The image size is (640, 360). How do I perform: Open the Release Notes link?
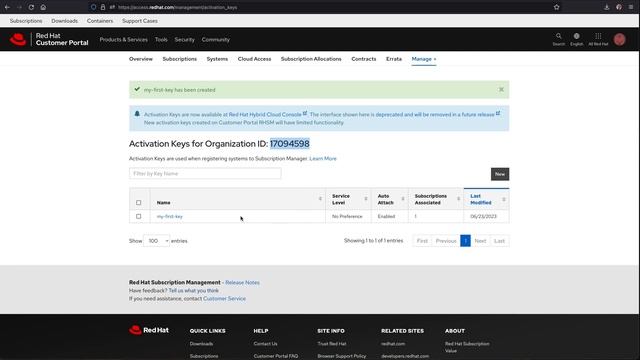coord(242,282)
